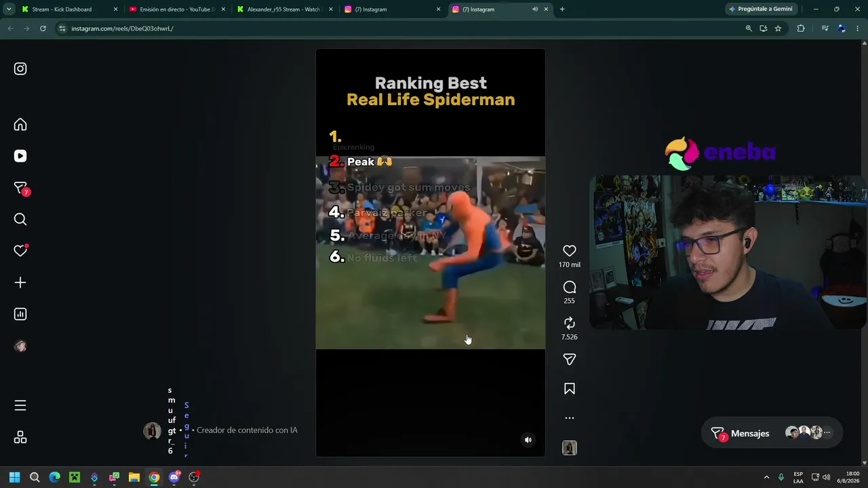Go to Instagram Home feed icon
This screenshot has width=868, height=488.
coord(20,125)
